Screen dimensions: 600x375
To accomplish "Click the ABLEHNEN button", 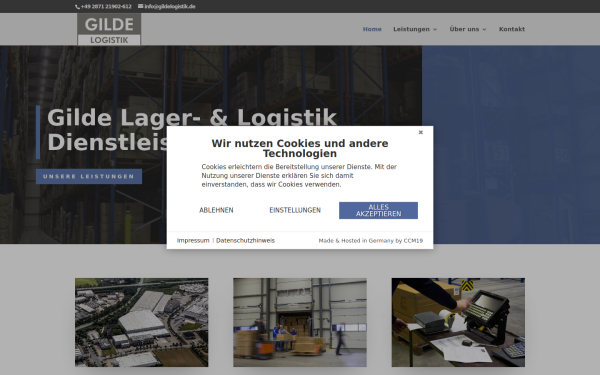I will [216, 210].
